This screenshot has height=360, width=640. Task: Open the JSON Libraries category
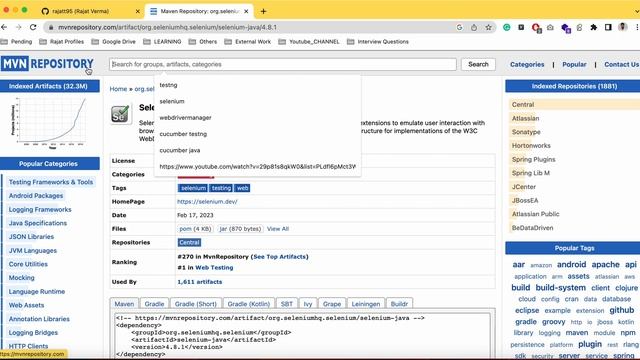coord(31,237)
